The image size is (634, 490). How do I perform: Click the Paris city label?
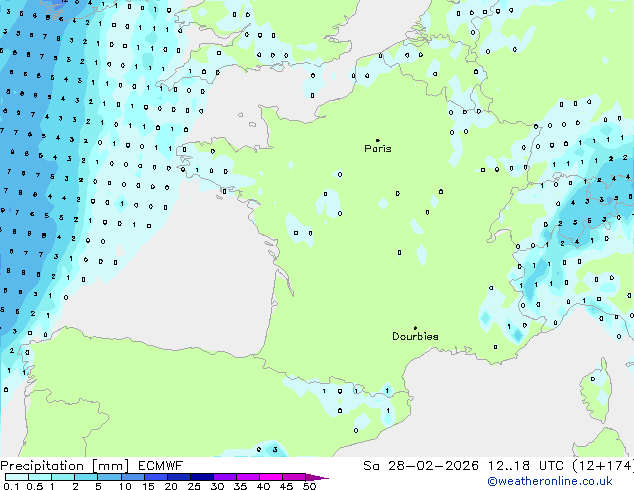pyautogui.click(x=378, y=149)
